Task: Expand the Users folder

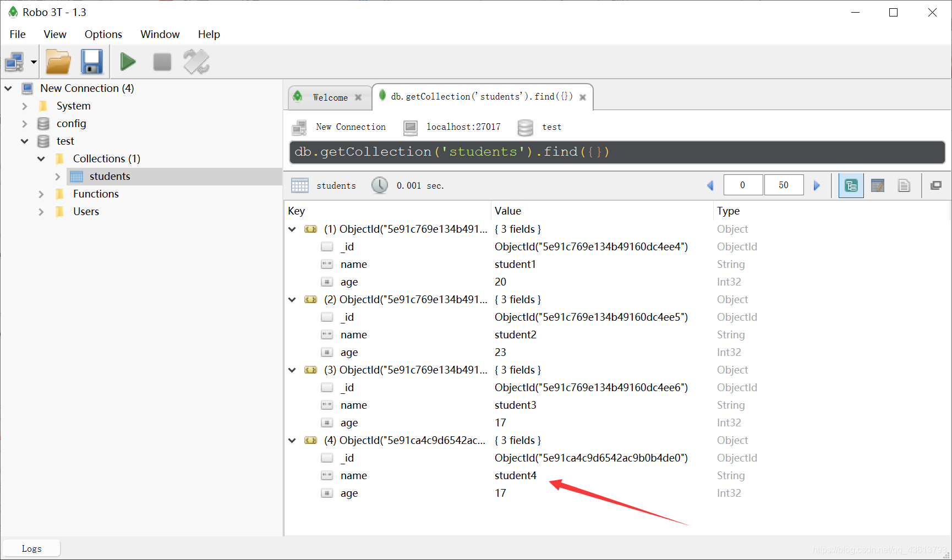Action: [41, 212]
